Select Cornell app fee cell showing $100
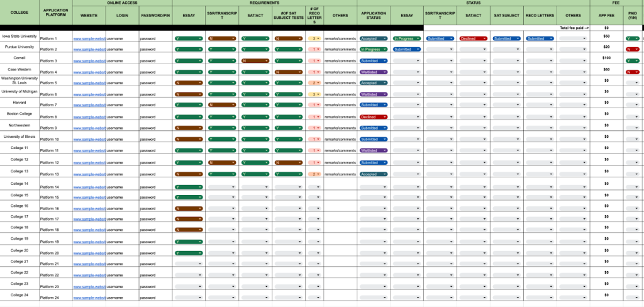Viewport: 644px width, 307px height. (606, 59)
